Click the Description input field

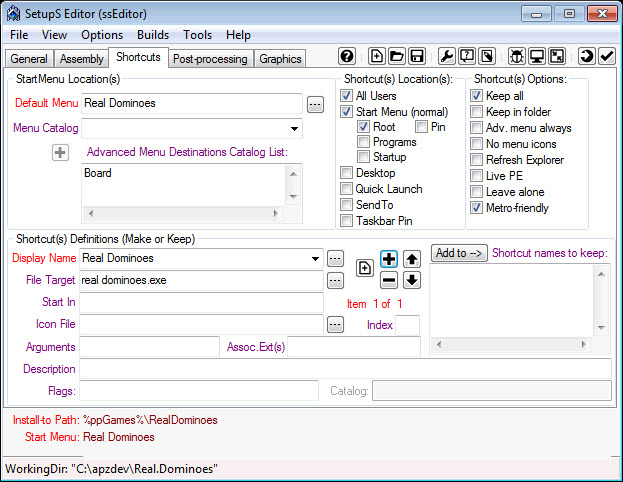(345, 369)
